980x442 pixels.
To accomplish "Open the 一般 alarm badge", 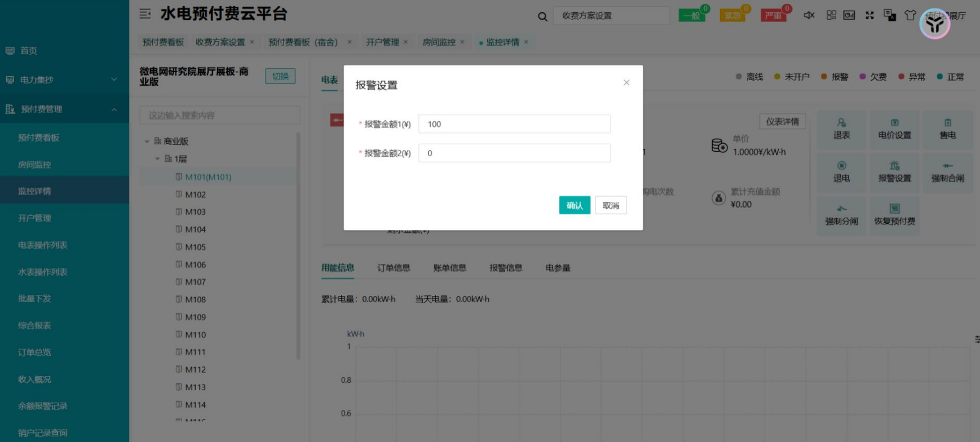I will click(692, 15).
